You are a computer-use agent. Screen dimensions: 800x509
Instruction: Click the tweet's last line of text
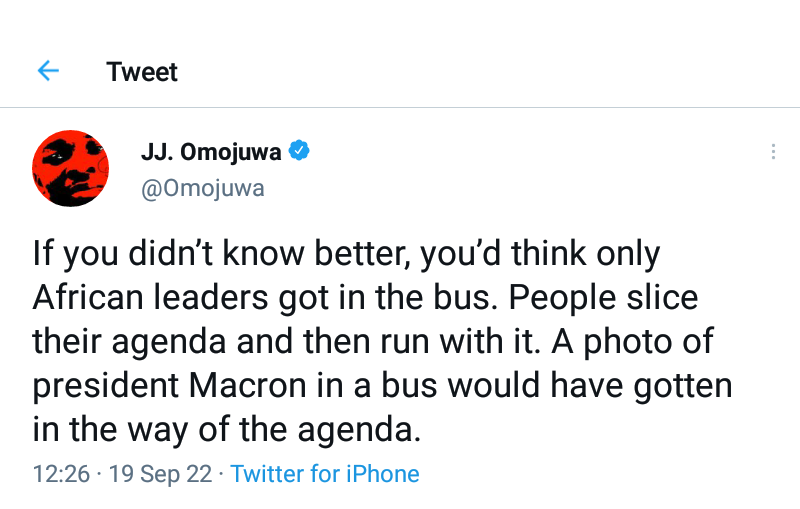click(x=224, y=430)
